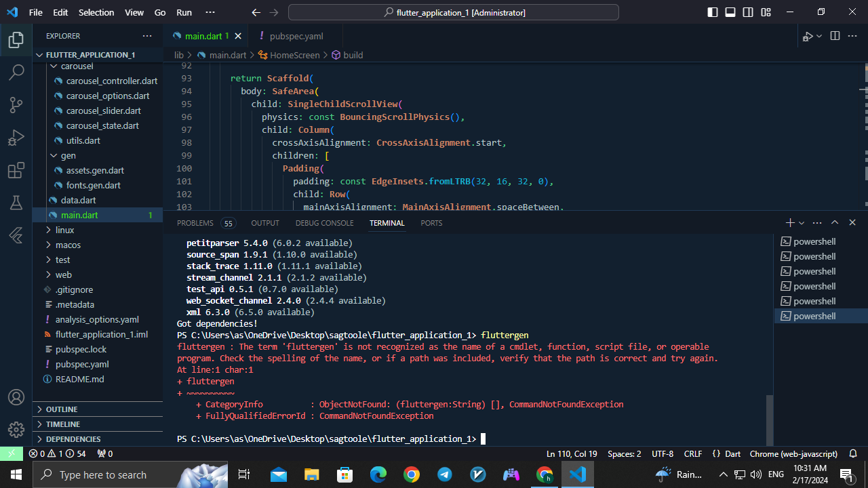Toggle Panel layout icon in title bar
The image size is (868, 488).
pos(730,12)
